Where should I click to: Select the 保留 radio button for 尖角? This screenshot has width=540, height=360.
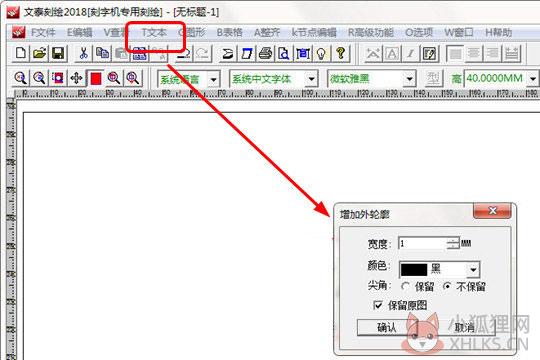point(405,286)
